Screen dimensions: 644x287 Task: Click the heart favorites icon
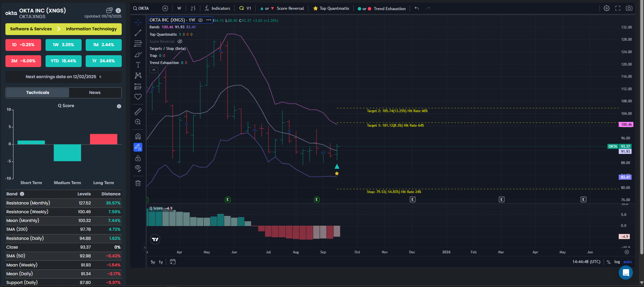pyautogui.click(x=138, y=97)
